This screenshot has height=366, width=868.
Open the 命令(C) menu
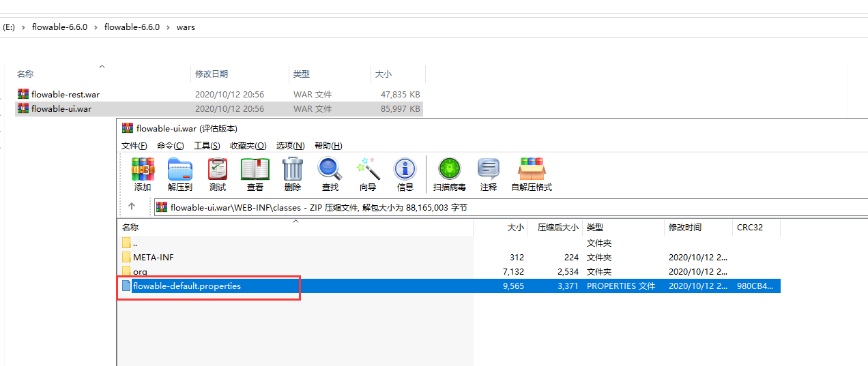click(171, 145)
